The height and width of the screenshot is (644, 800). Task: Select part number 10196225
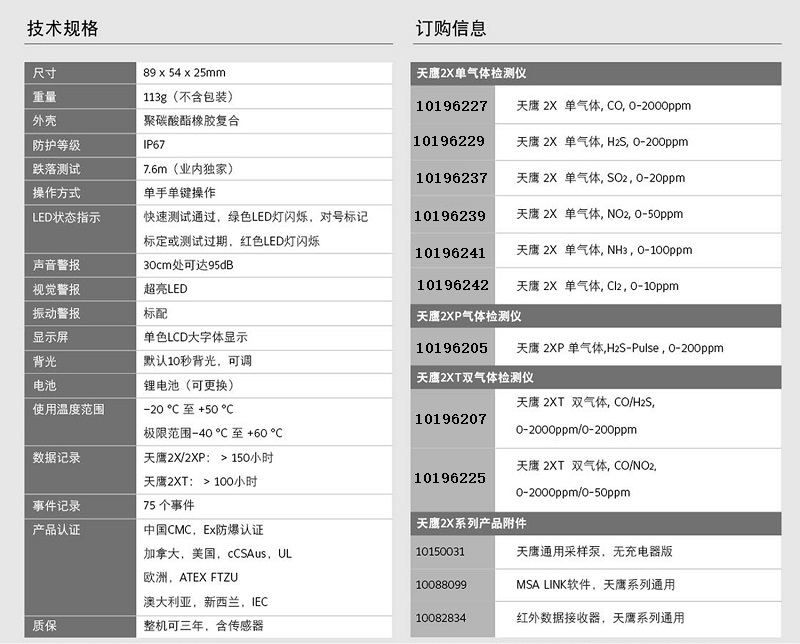450,478
